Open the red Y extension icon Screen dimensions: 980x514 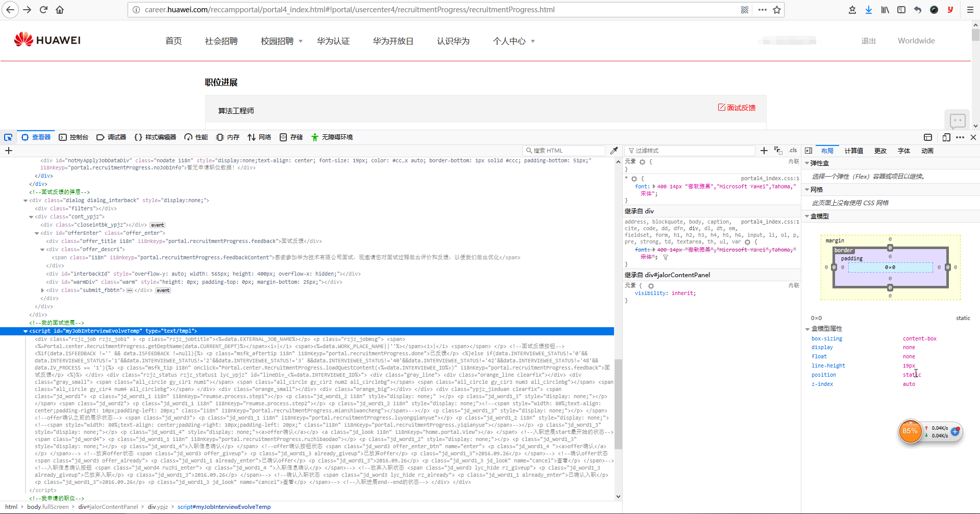[x=950, y=10]
